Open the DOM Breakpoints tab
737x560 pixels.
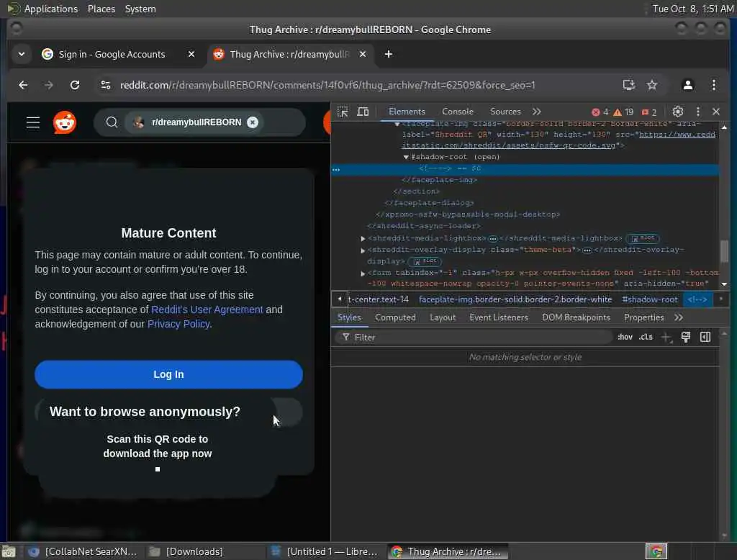click(576, 317)
